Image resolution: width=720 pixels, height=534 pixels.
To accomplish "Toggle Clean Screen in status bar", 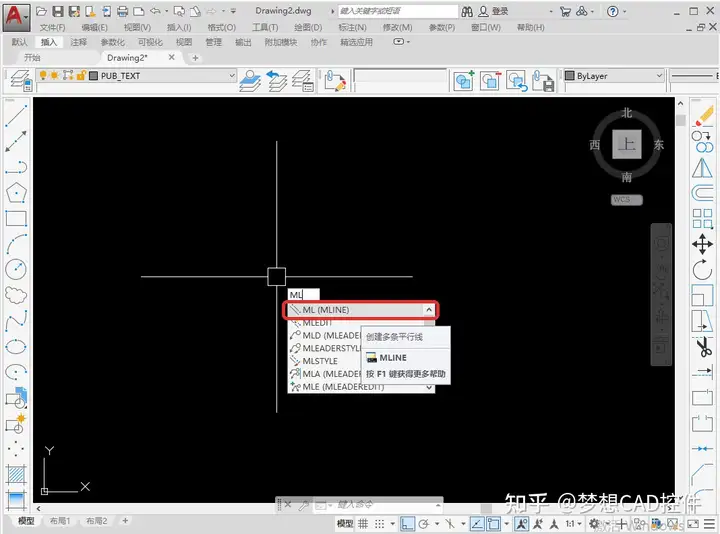I will coord(693,523).
